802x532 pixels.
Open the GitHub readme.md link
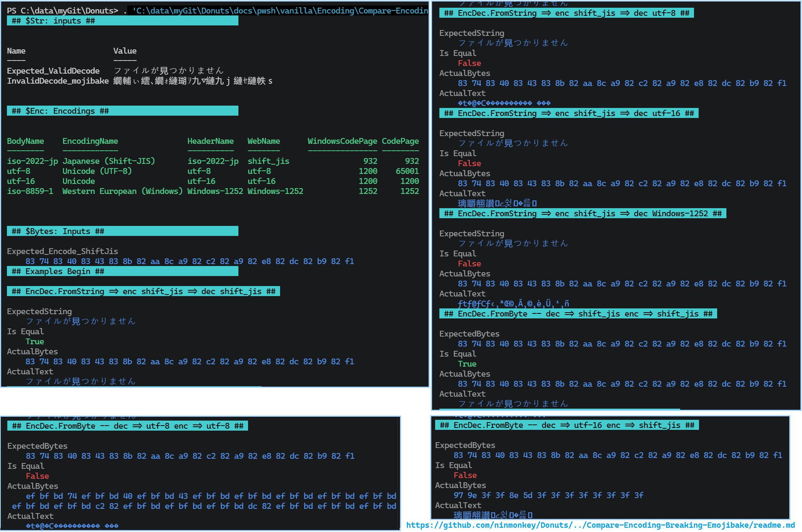coord(600,525)
